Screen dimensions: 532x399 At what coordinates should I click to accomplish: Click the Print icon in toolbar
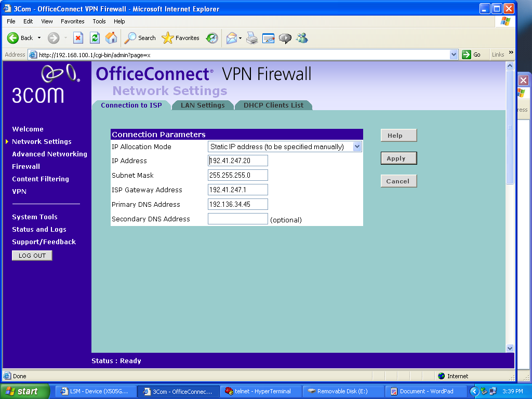(x=252, y=38)
